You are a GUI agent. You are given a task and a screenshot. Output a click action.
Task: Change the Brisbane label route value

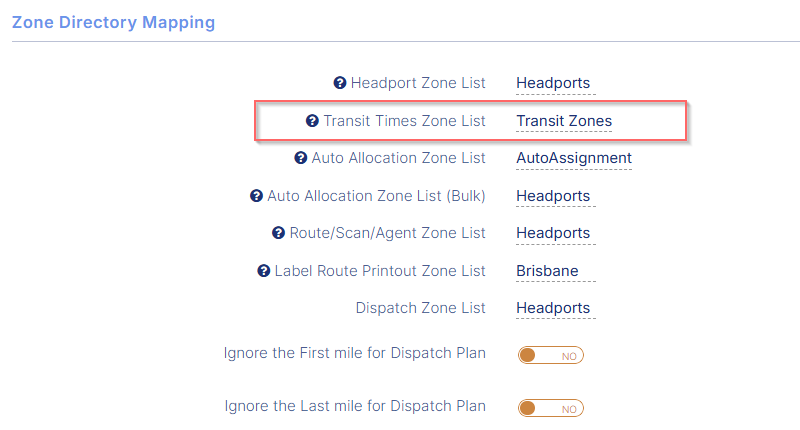click(x=547, y=271)
